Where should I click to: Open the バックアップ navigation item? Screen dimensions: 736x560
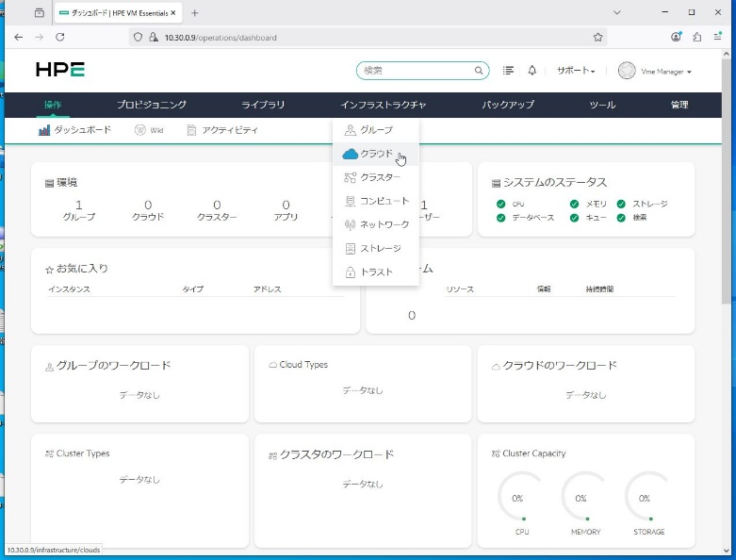tap(508, 105)
